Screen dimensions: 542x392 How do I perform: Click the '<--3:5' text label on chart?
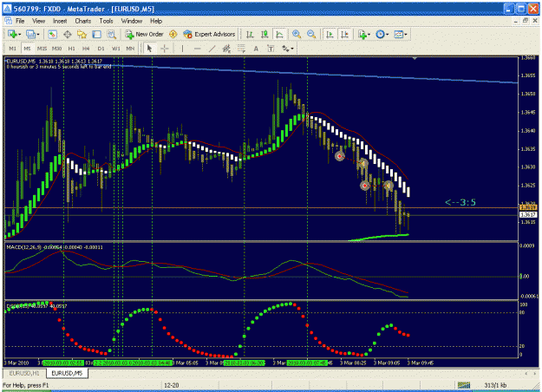point(460,202)
